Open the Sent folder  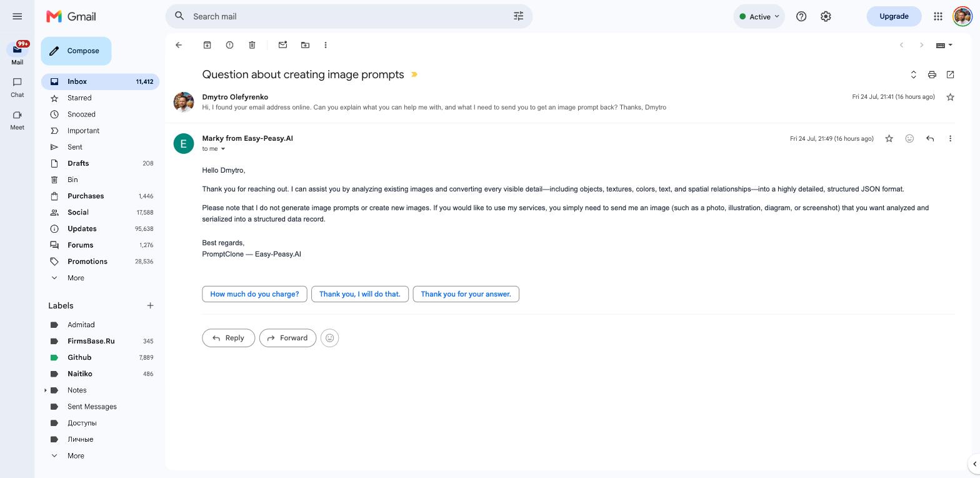click(x=100, y=147)
